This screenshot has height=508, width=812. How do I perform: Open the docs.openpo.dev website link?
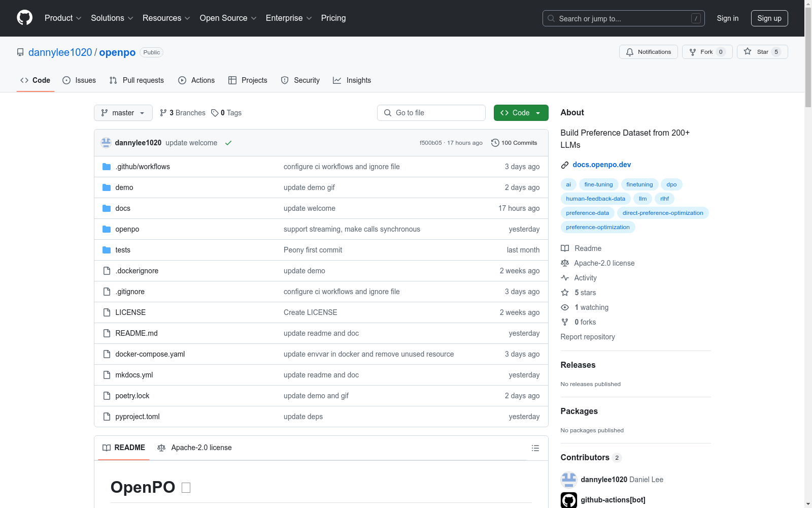click(602, 165)
